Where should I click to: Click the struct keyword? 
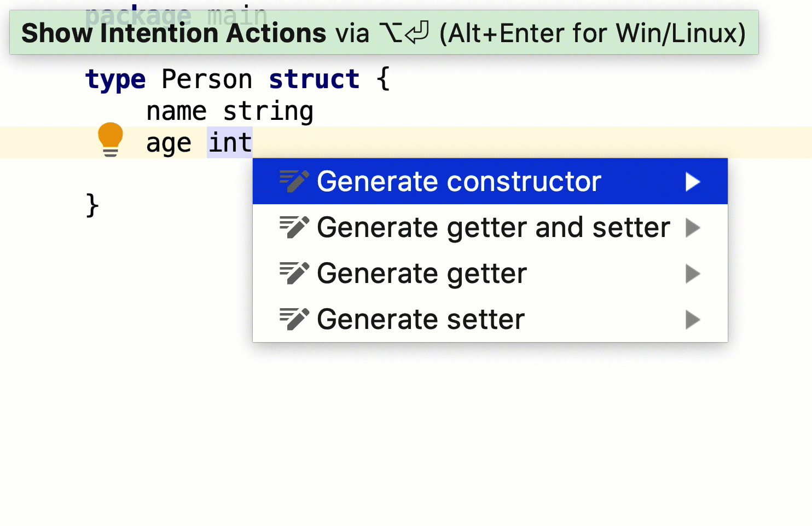[314, 79]
